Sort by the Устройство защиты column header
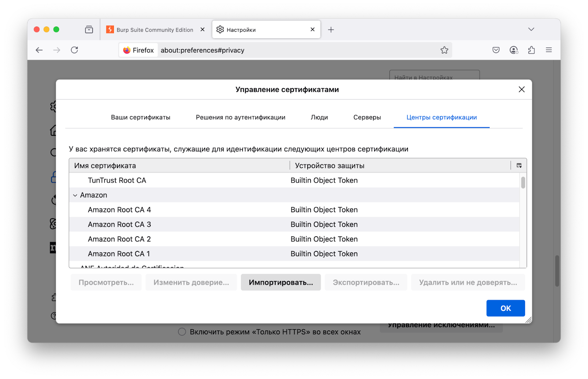 tap(400, 166)
